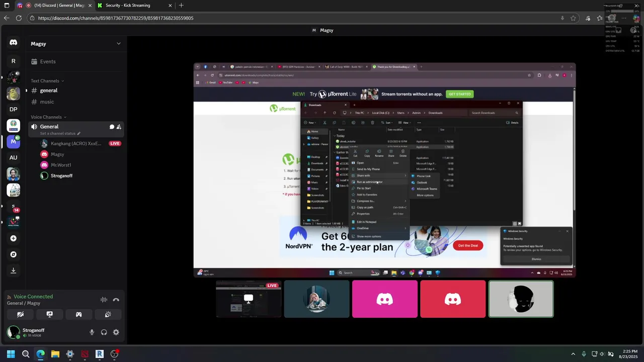Click Add a Server plus icon
The height and width of the screenshot is (362, 644).
pyautogui.click(x=14, y=238)
